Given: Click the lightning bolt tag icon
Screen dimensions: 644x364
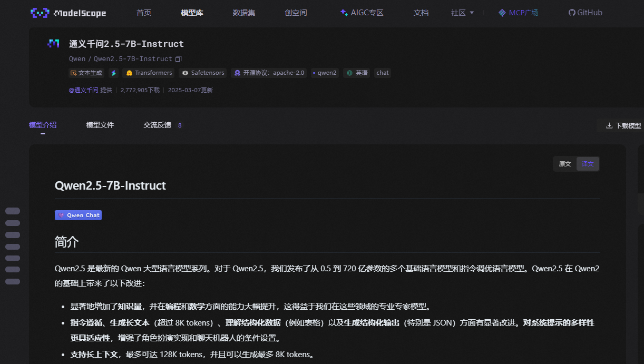Looking at the screenshot, I should (113, 73).
